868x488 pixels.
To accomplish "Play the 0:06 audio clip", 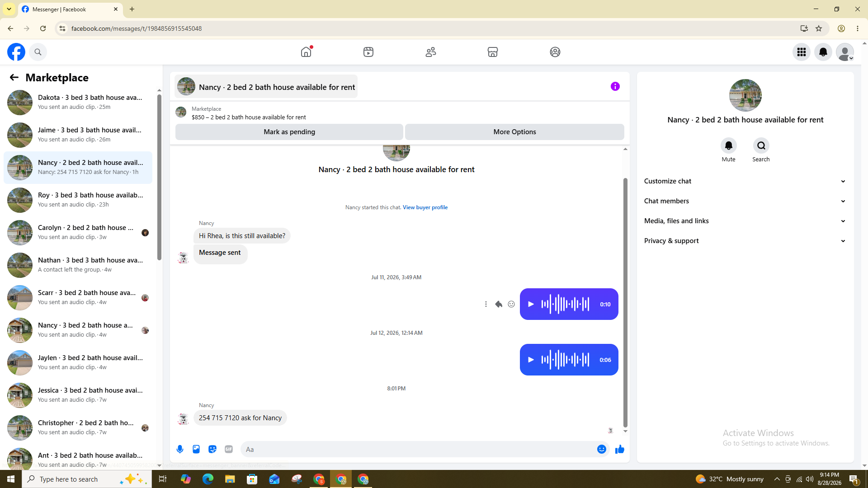I will pos(531,360).
